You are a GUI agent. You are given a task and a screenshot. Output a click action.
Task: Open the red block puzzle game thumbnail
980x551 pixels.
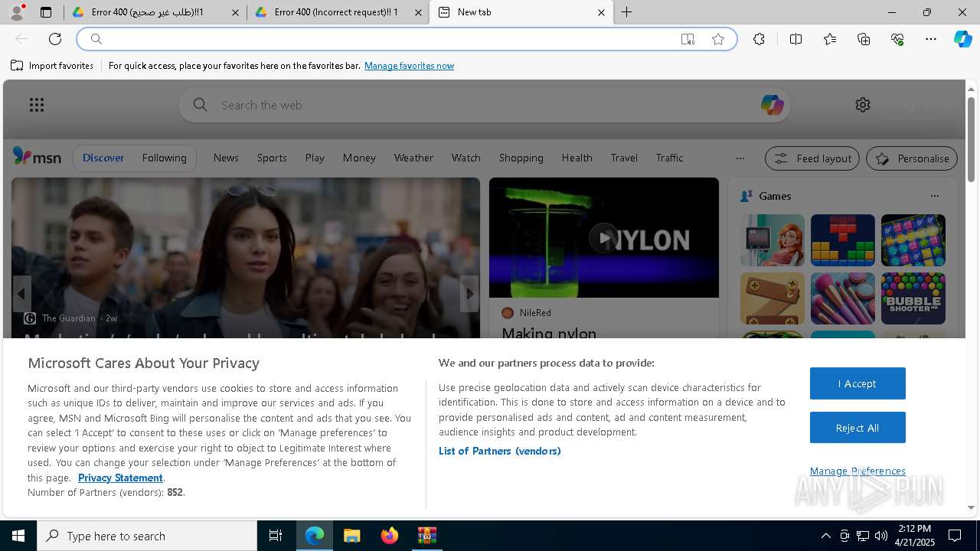[842, 240]
